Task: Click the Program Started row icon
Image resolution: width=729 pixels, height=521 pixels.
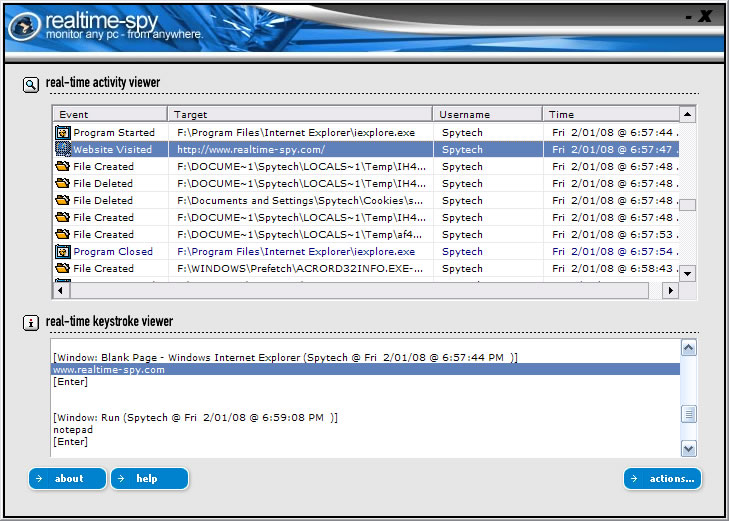Action: (63, 132)
